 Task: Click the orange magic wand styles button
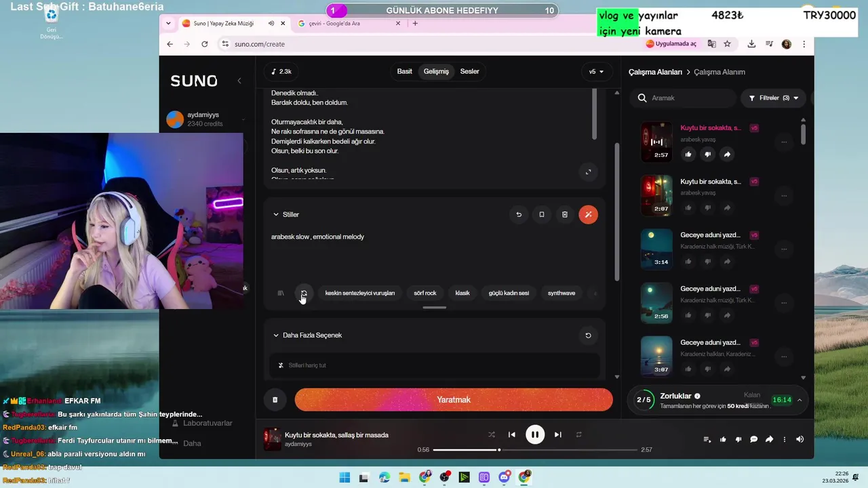[588, 214]
